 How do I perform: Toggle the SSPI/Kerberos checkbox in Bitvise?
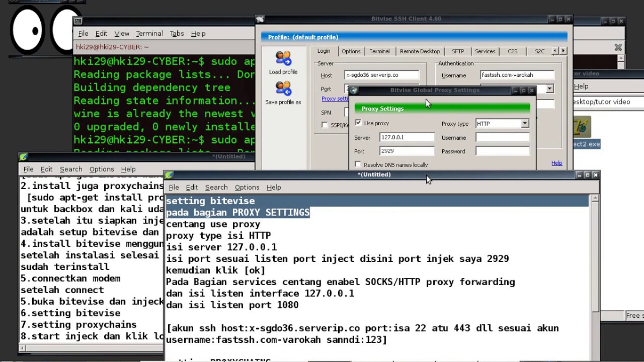pos(325,125)
